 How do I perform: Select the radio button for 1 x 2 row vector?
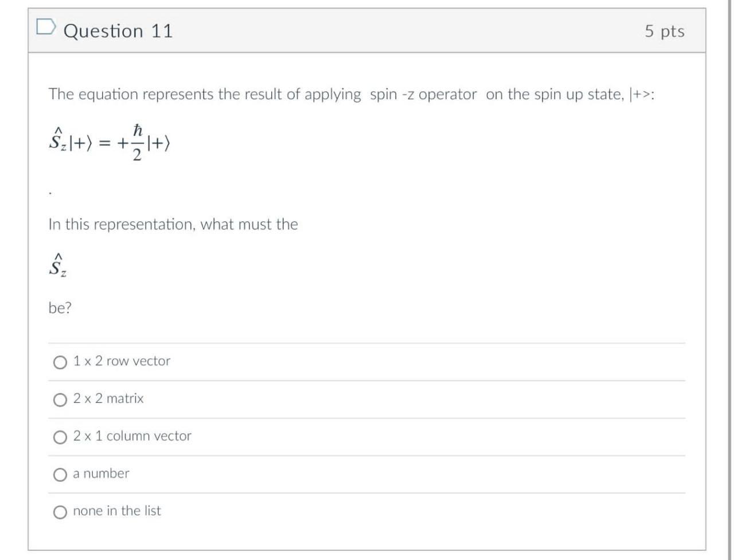[x=60, y=362]
